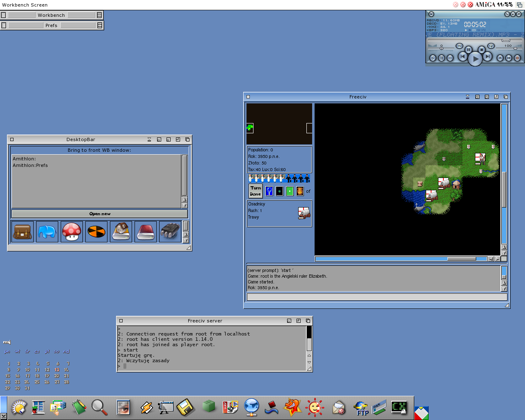Select the red Santa hat icon in DesktopBar
This screenshot has width=525, height=420.
point(146,232)
